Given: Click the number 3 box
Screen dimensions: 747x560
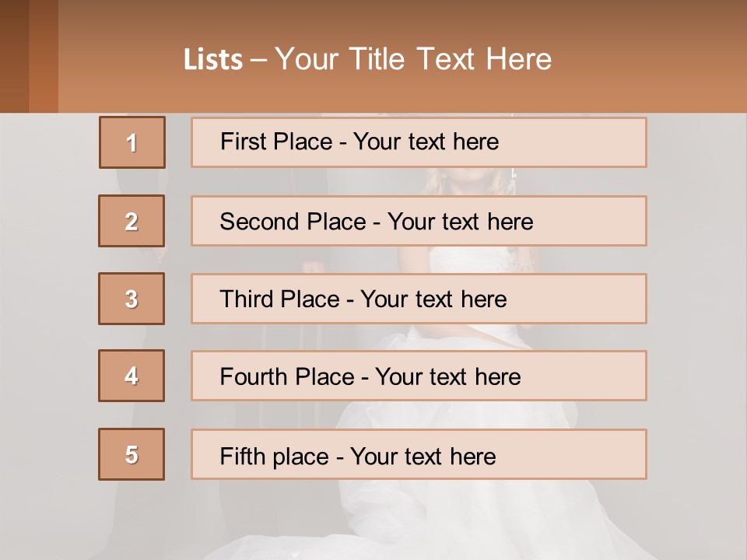Looking at the screenshot, I should (x=132, y=299).
